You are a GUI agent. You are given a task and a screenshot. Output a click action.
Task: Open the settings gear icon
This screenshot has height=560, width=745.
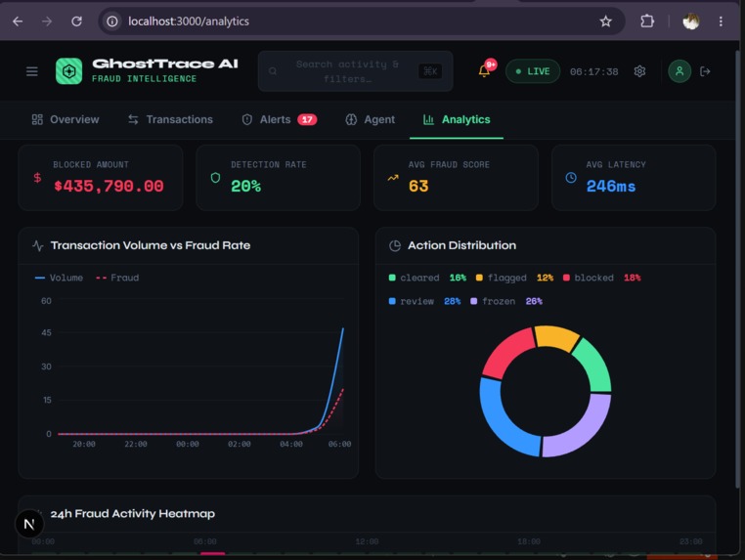(639, 71)
